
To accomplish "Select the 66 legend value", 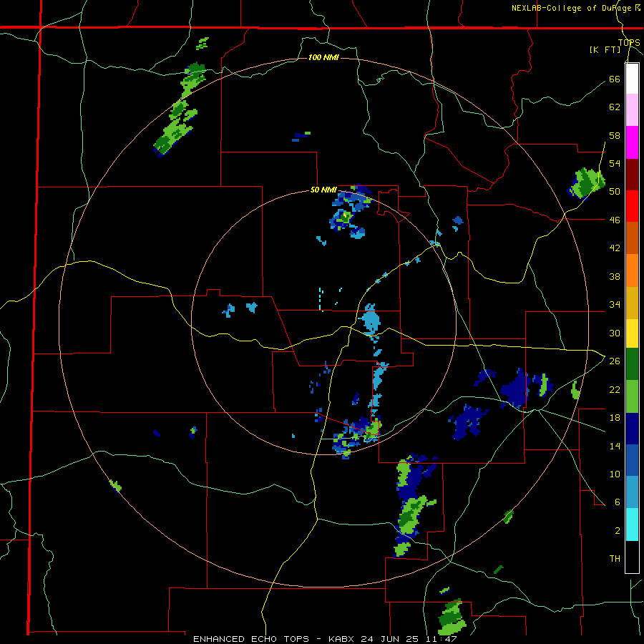I will point(615,79).
